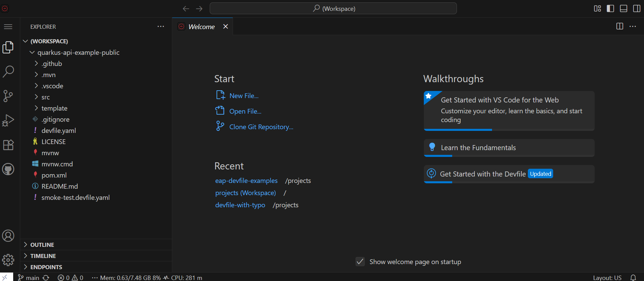Open Explorer views and more actions menu
The image size is (644, 281).
[161, 27]
